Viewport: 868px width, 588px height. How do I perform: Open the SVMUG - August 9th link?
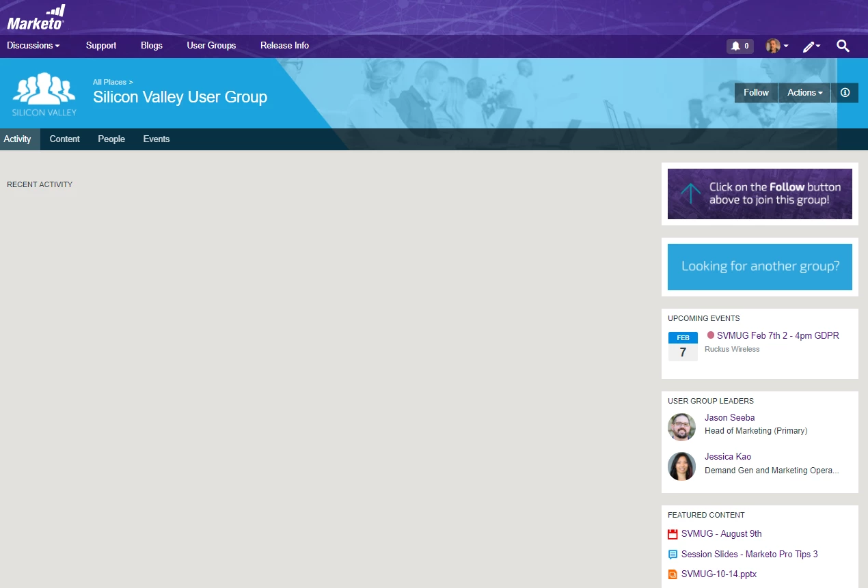tap(722, 534)
